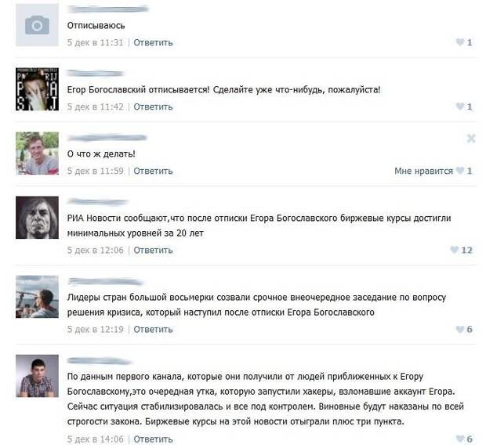The width and height of the screenshot is (486, 448).
Task: Click 'Ответить' under the 11:42 comment
Action: (153, 107)
